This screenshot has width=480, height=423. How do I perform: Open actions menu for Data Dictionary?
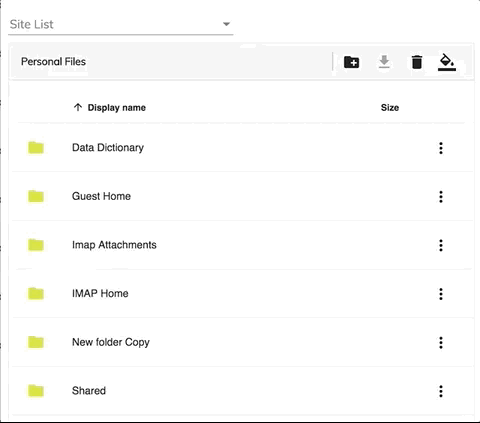click(x=441, y=148)
